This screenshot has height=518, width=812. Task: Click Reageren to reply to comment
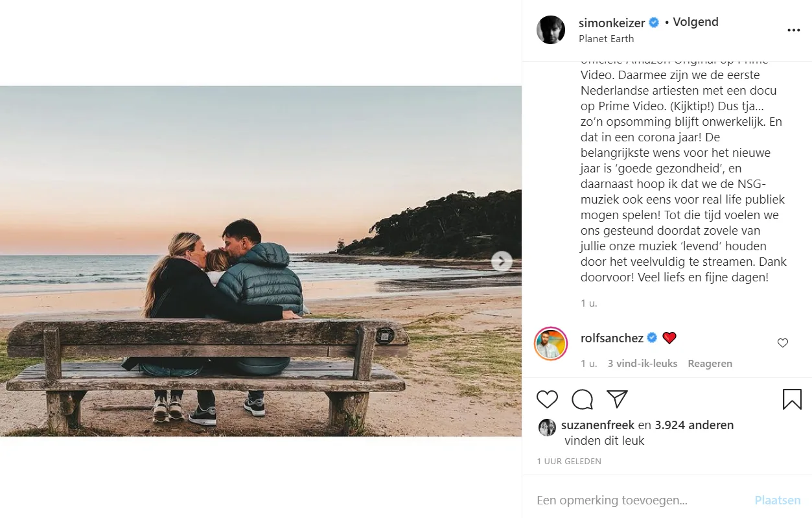pos(710,364)
